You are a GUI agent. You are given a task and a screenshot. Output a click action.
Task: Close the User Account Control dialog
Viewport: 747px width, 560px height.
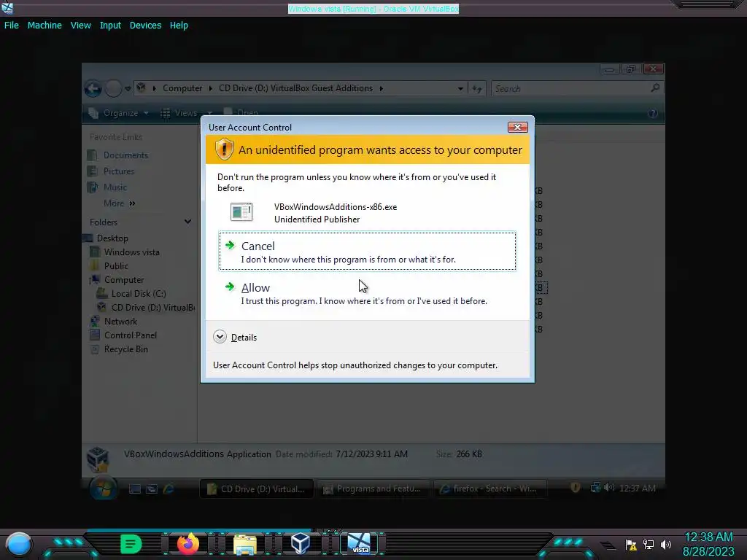(517, 127)
